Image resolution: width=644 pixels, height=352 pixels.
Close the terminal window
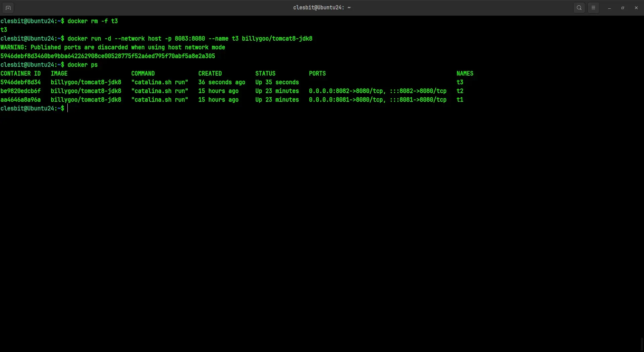636,8
